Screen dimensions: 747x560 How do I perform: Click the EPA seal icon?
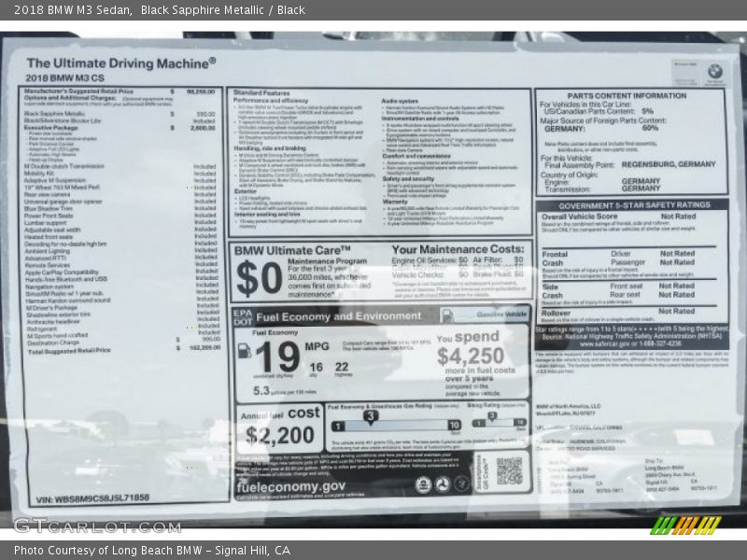(x=423, y=484)
